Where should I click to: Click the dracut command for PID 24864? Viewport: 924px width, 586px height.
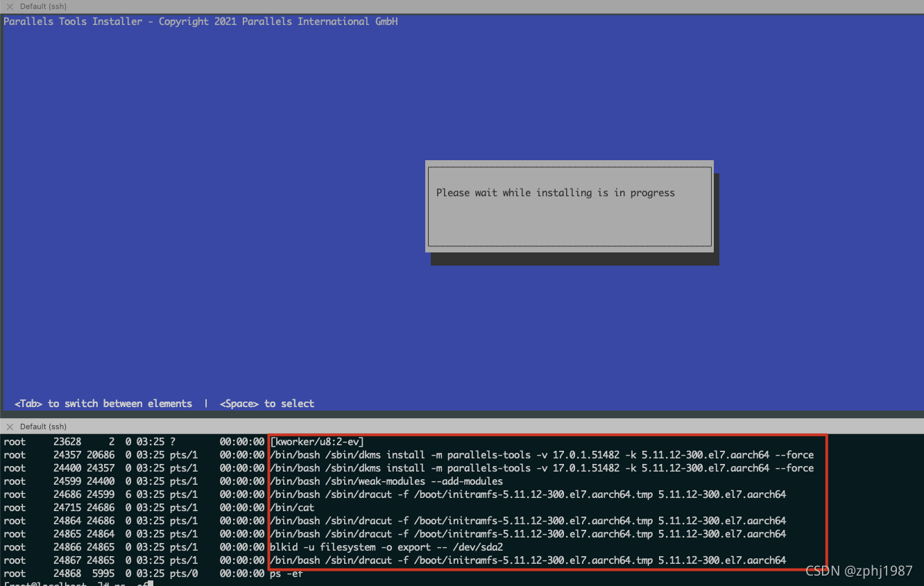coord(528,521)
